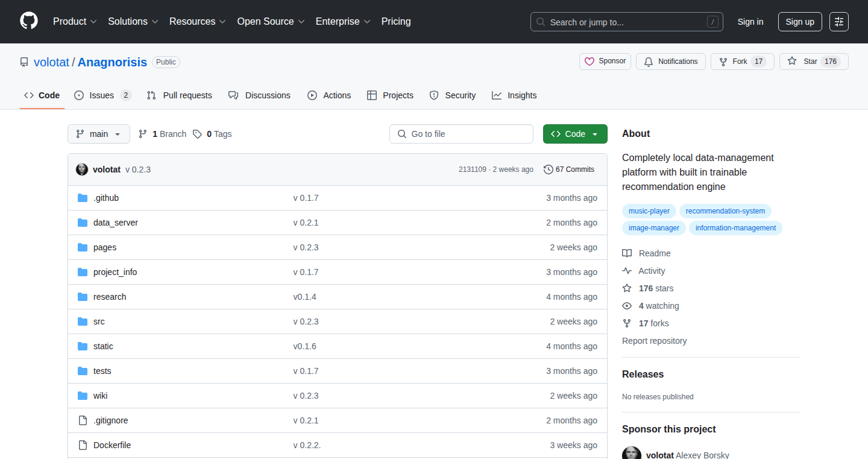The height and width of the screenshot is (459, 868).
Task: Click the branch icon next to 1 Branch
Action: click(143, 134)
